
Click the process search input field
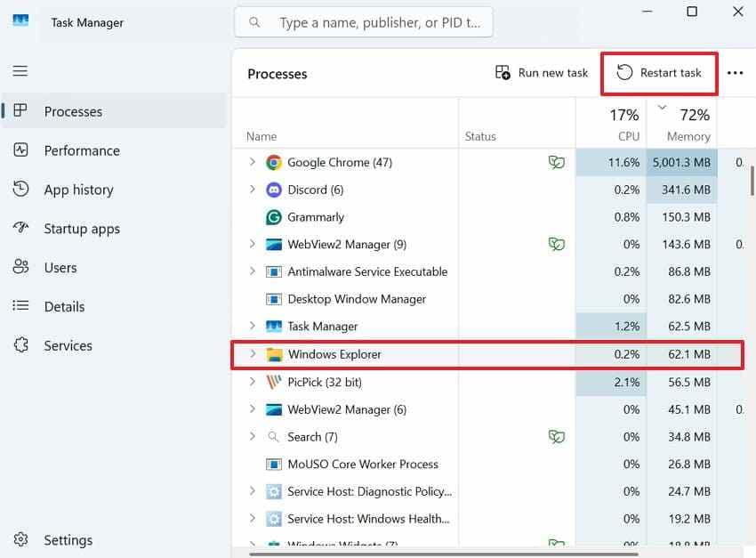point(364,22)
